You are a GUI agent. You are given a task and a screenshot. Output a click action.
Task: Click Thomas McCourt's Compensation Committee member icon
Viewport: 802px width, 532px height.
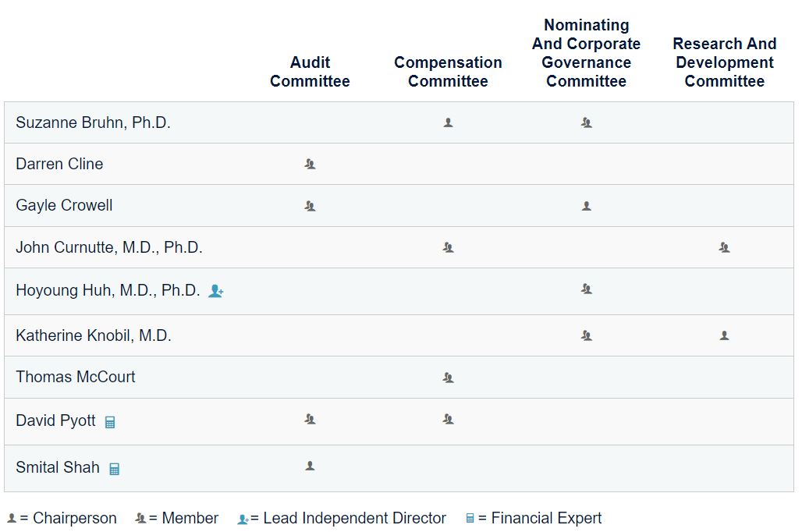[448, 378]
